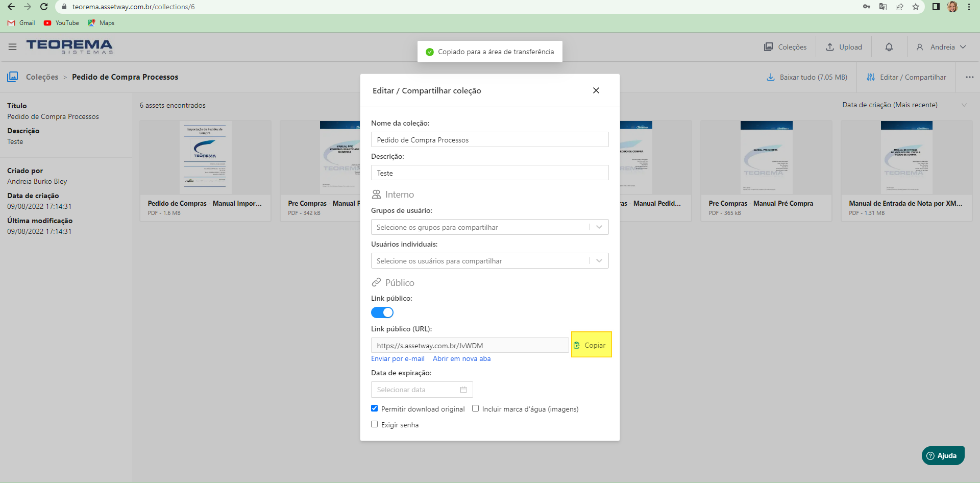The width and height of the screenshot is (980, 483).
Task: Click the collections icon beside breadcrumb
Action: coord(13,77)
